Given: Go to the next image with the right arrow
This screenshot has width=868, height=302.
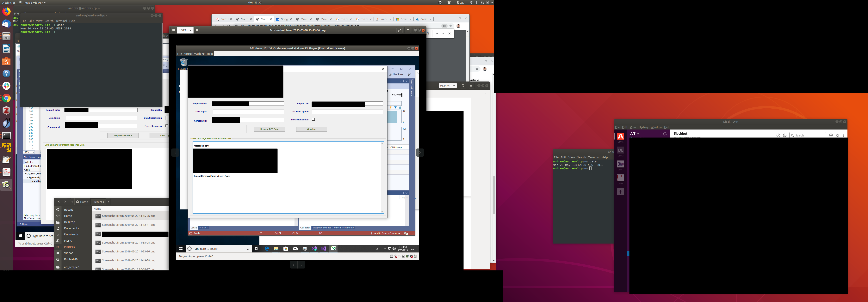Looking at the screenshot, I should tap(420, 153).
